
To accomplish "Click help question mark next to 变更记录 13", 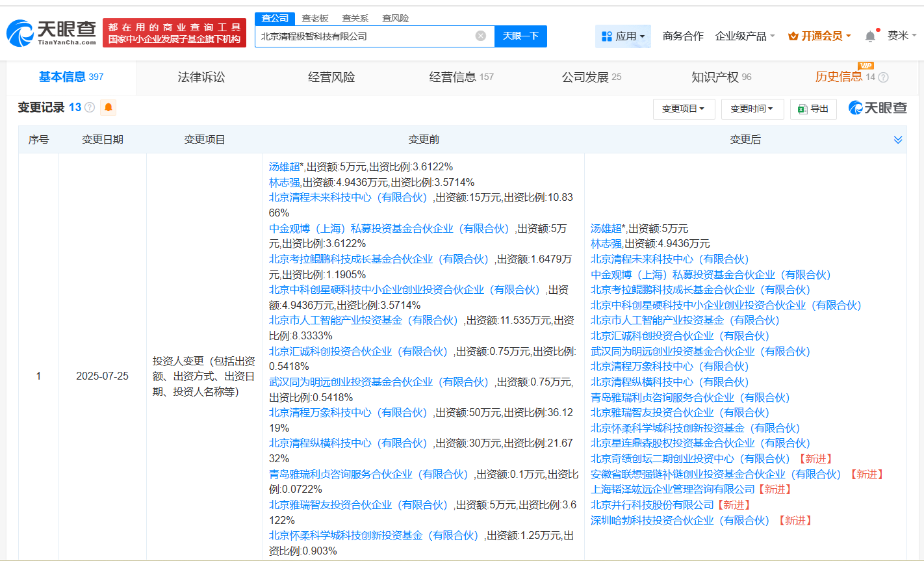I will (90, 107).
